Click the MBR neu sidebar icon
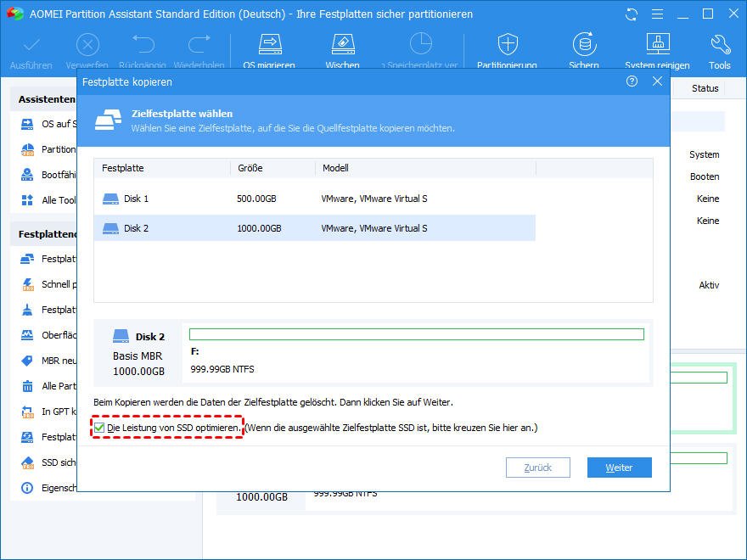747x560 pixels. 27,361
